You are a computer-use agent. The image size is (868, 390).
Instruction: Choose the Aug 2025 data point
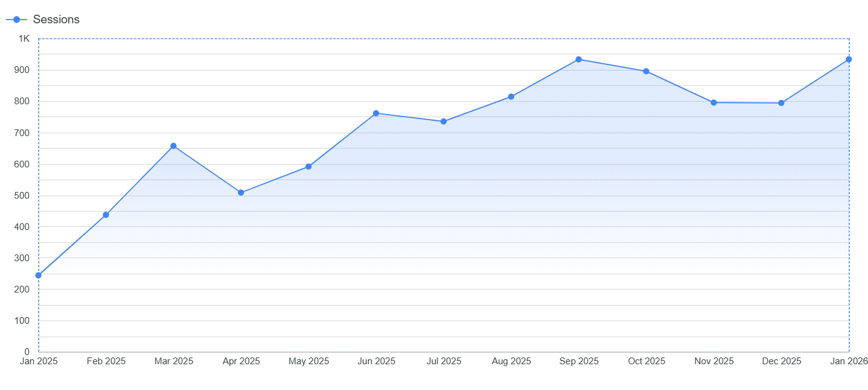click(511, 97)
